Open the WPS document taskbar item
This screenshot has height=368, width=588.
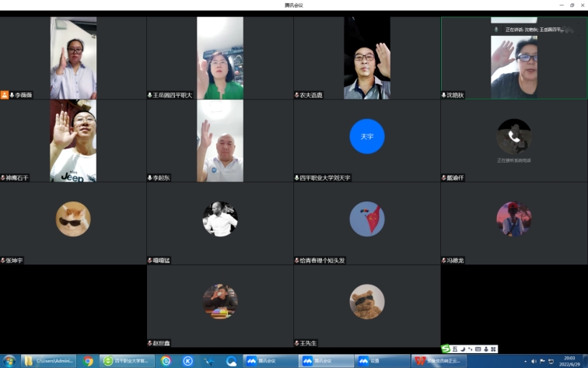439,361
